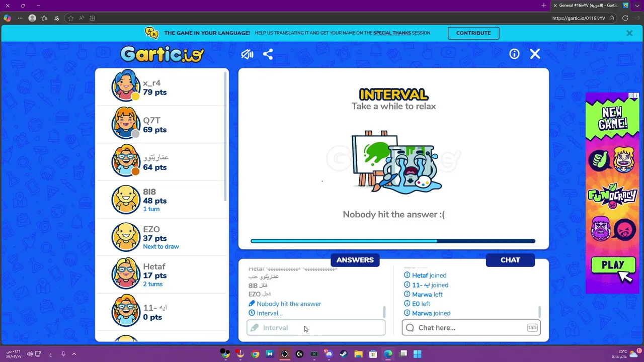Click the 'E0 left' chat message

pos(421,304)
